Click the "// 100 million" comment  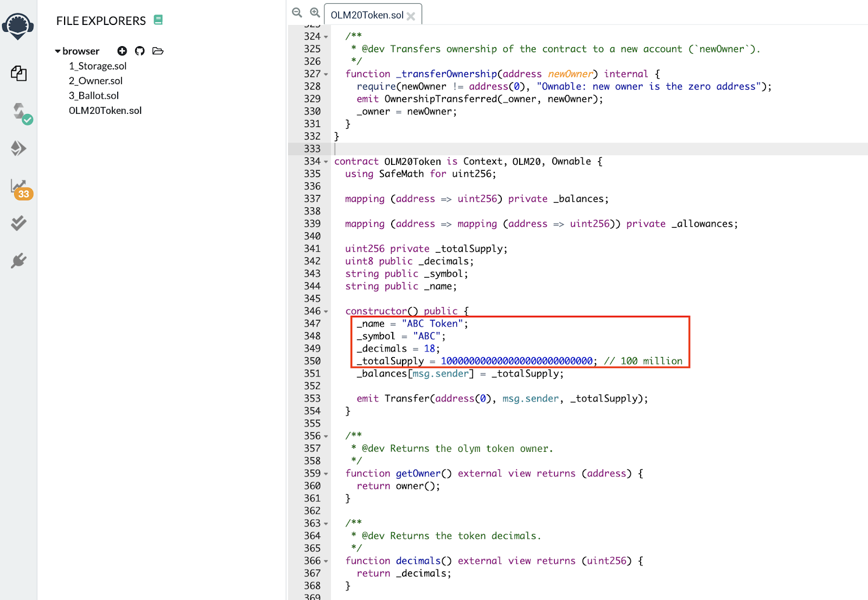643,361
